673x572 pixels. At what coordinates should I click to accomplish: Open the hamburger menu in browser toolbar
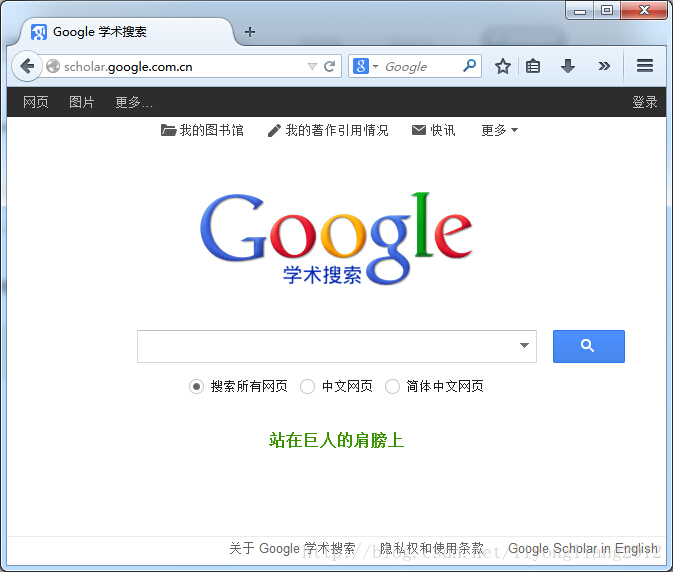click(x=645, y=66)
